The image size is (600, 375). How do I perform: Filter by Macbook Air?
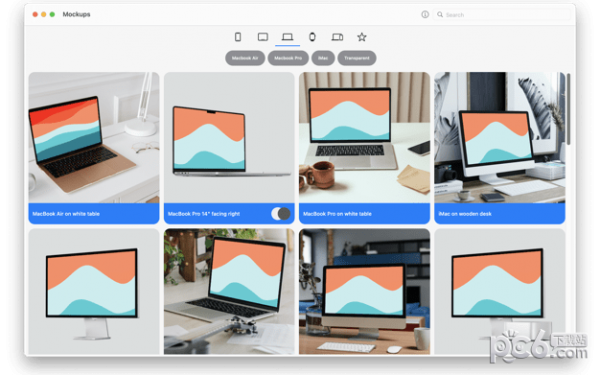point(245,58)
